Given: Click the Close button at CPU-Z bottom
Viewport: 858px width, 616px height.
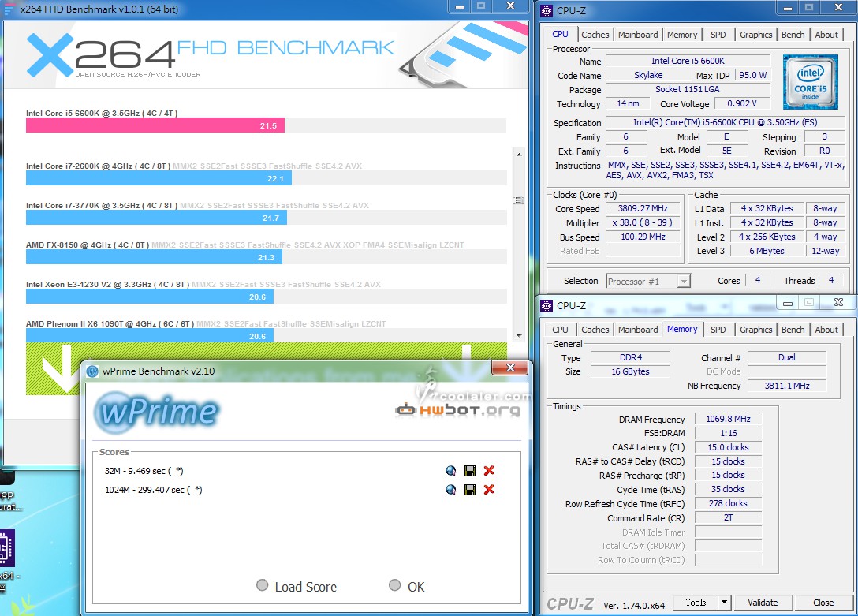Looking at the screenshot, I should click(x=823, y=603).
